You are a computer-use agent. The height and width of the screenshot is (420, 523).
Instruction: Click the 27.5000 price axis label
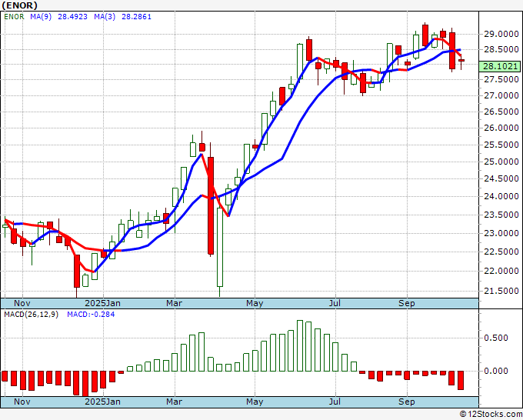(x=501, y=79)
